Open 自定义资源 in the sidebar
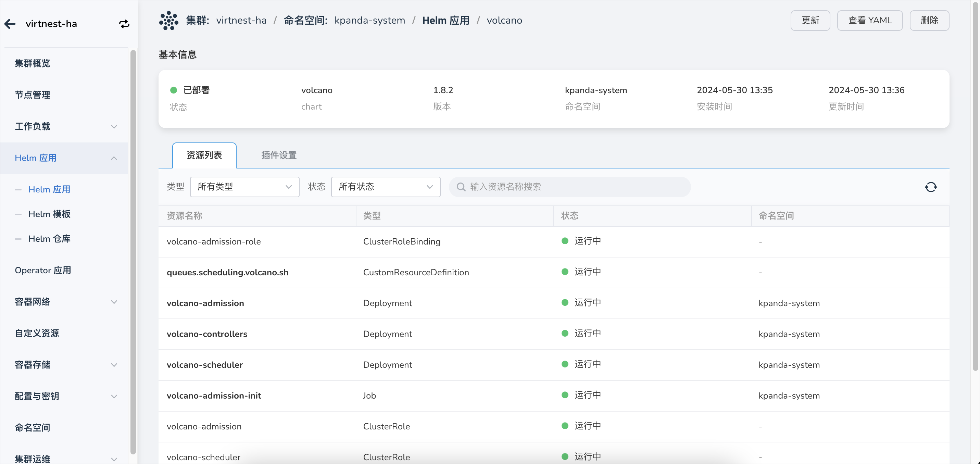 click(37, 334)
